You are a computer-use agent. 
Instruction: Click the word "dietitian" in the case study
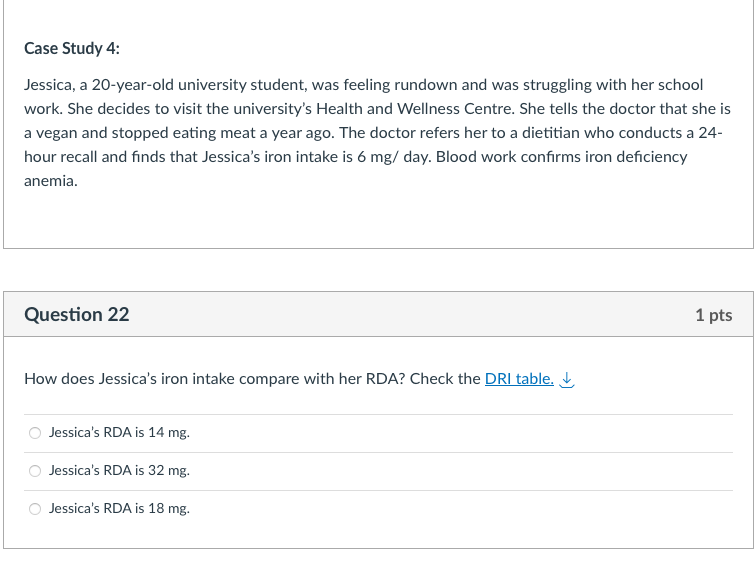(x=553, y=133)
